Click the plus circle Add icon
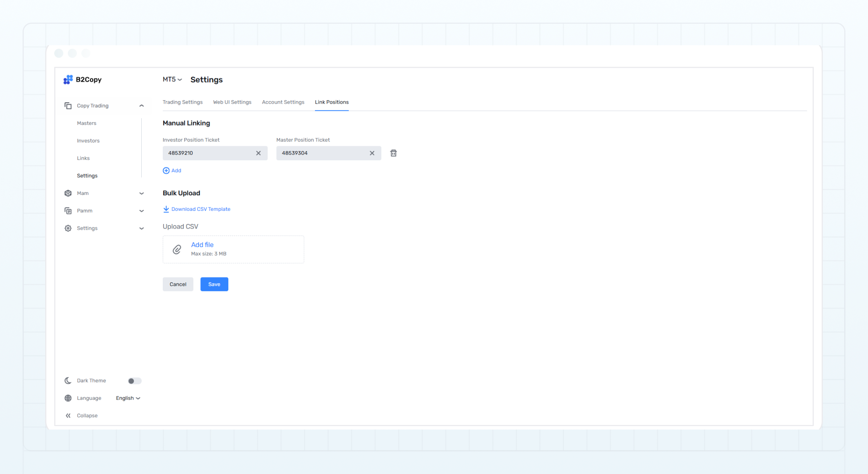This screenshot has width=868, height=474. [166, 170]
